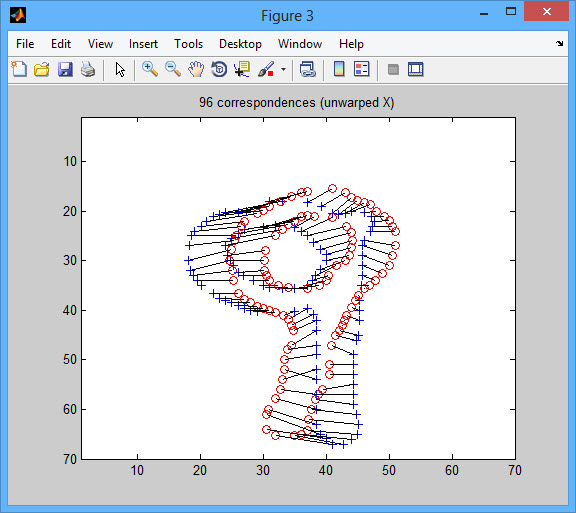Enable the Pan hand tool
This screenshot has width=576, height=513.
pos(196,69)
